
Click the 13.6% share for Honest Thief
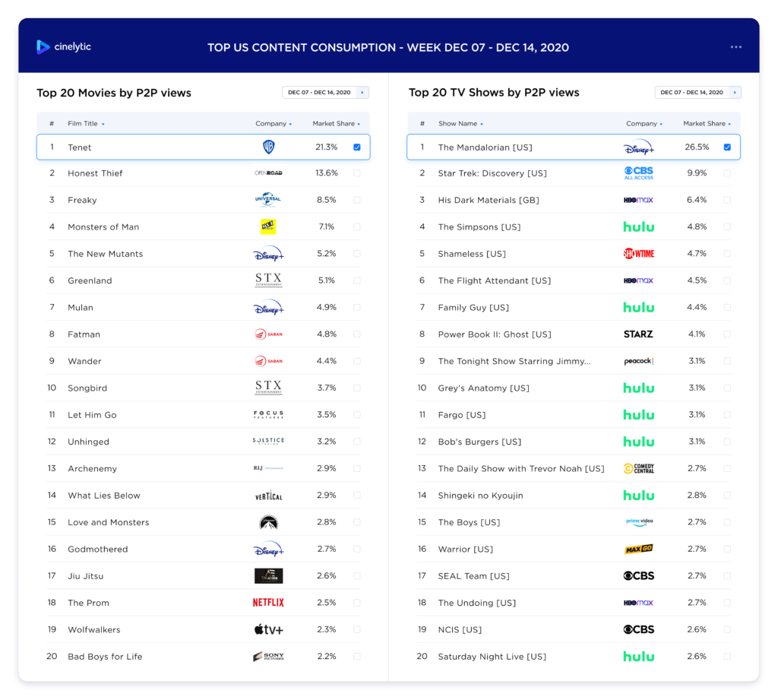click(x=327, y=173)
